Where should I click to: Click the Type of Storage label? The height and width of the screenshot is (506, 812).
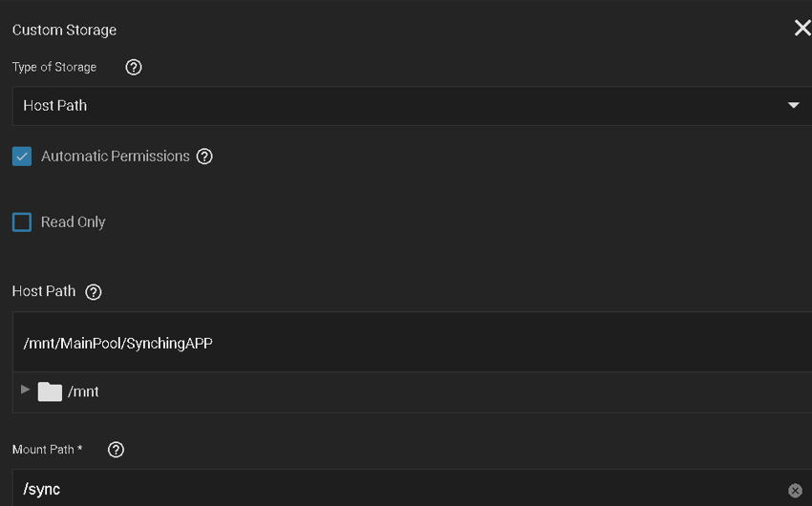pyautogui.click(x=54, y=67)
